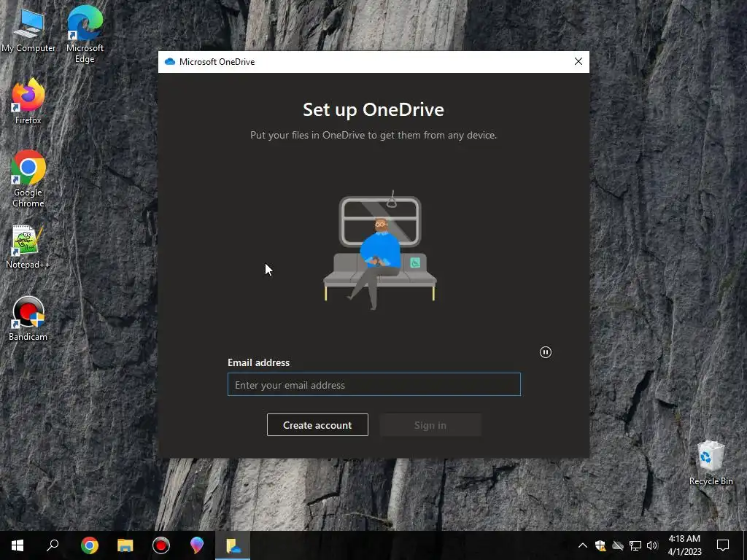The width and height of the screenshot is (747, 560).
Task: Click the OneDrive cloud icon in title bar
Action: click(169, 62)
